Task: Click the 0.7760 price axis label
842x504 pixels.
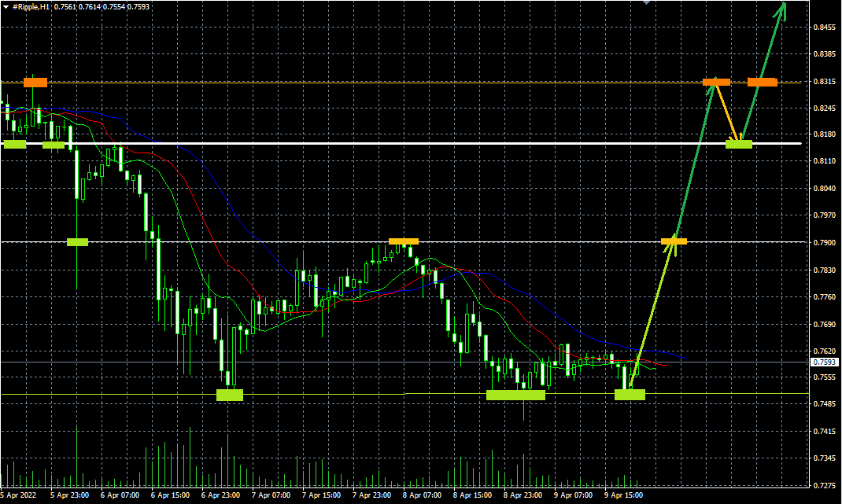Action: point(824,297)
